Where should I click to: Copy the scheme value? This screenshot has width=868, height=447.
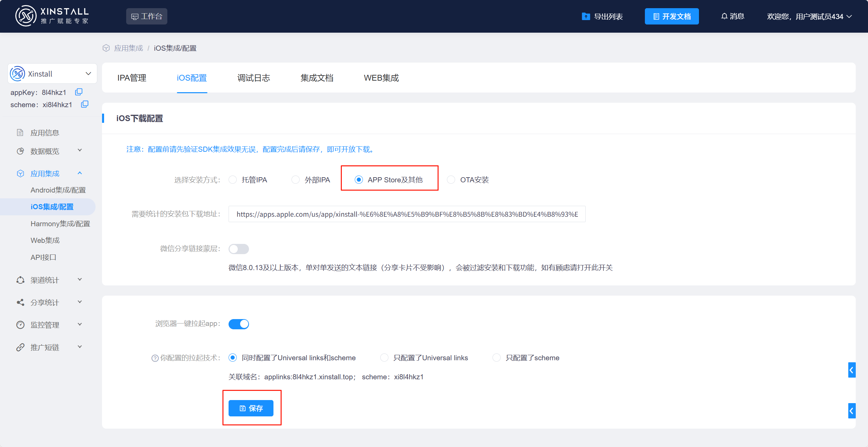pyautogui.click(x=84, y=104)
